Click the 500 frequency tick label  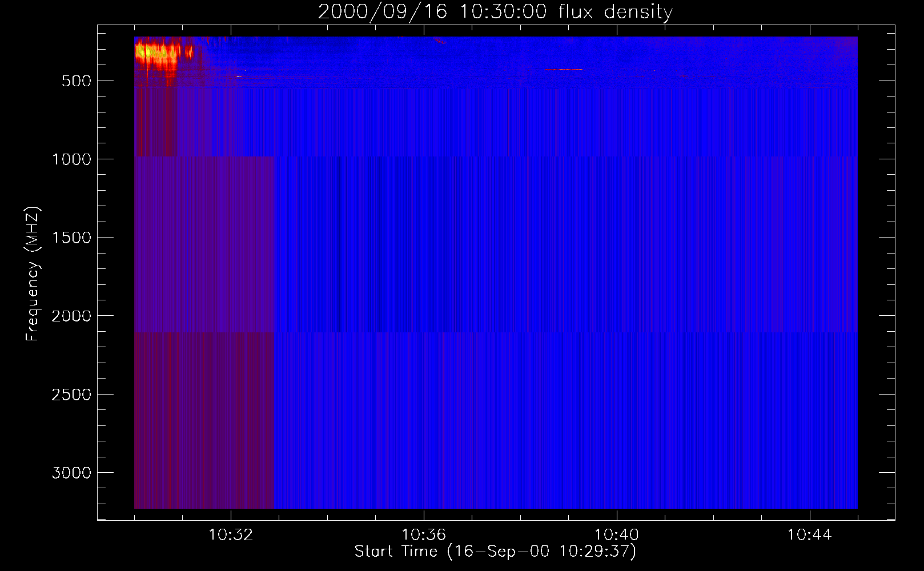pos(77,81)
